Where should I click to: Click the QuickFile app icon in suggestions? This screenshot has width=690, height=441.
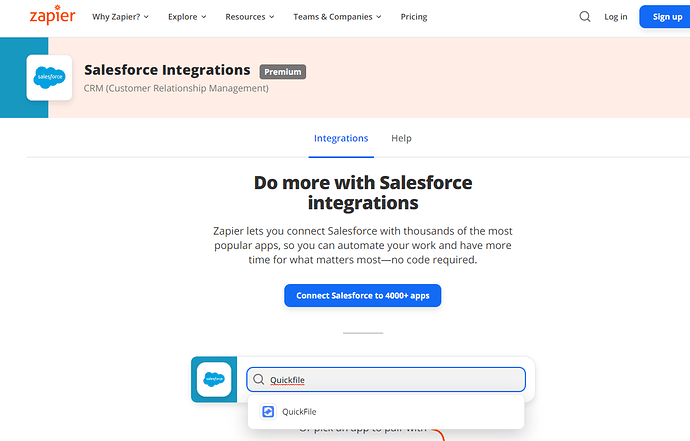[268, 412]
